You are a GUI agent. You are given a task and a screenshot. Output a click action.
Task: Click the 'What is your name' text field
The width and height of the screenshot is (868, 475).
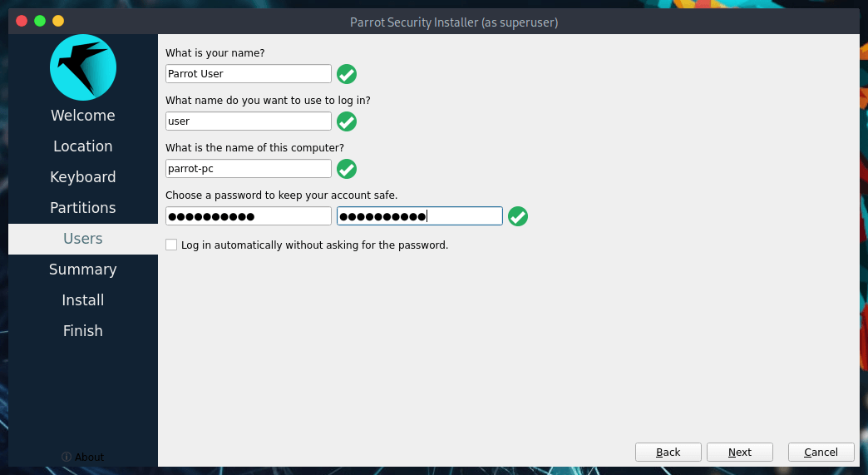tap(249, 73)
